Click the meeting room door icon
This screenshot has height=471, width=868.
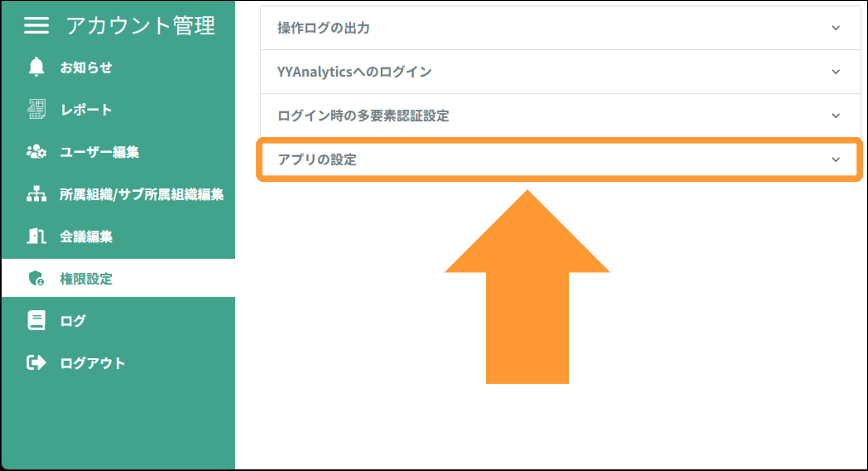[36, 236]
